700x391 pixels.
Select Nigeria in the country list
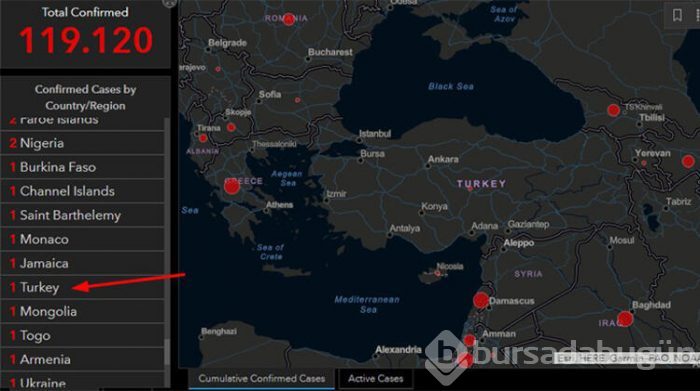pos(83,143)
